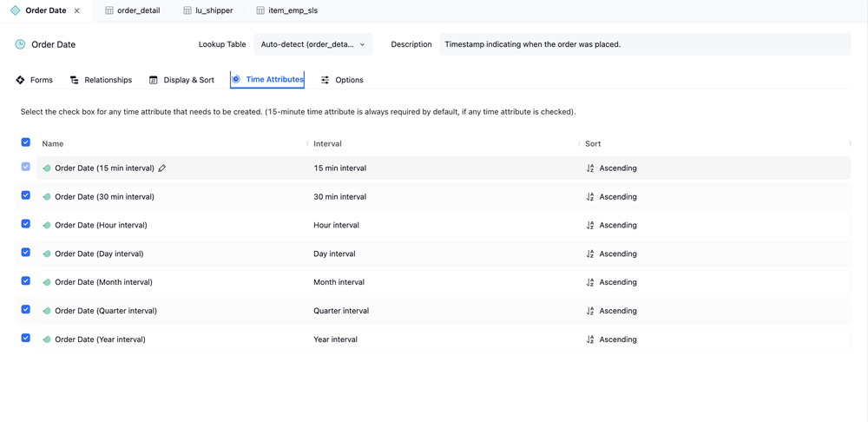Uncheck the Order Date (30 min interval) checkbox
The height and width of the screenshot is (422, 868).
coord(26,195)
